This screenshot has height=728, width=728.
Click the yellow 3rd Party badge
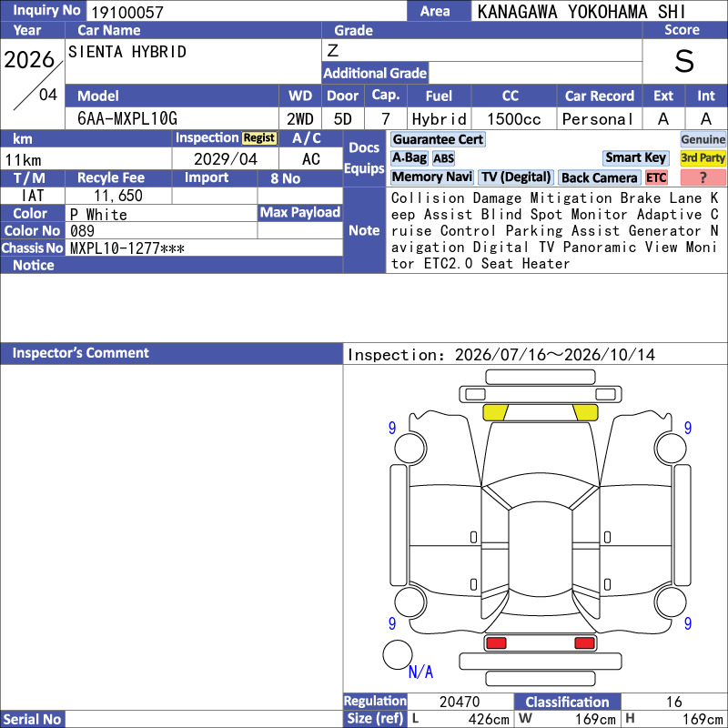703,157
